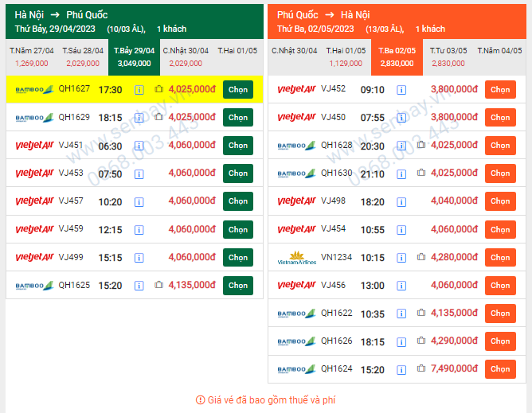The width and height of the screenshot is (532, 413).
Task: Open info icon for flight VJ459
Action: [x=139, y=230]
